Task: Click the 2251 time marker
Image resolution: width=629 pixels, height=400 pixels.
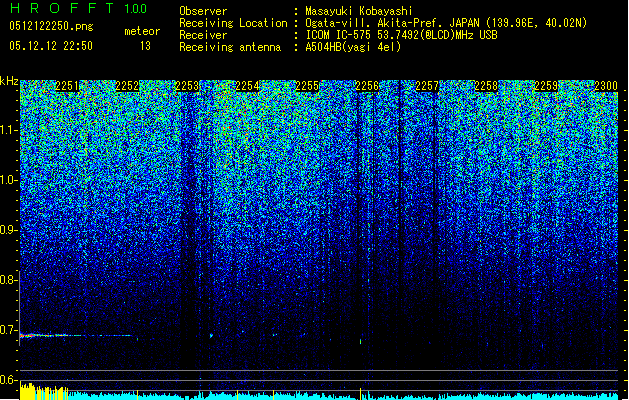Action: 67,86
